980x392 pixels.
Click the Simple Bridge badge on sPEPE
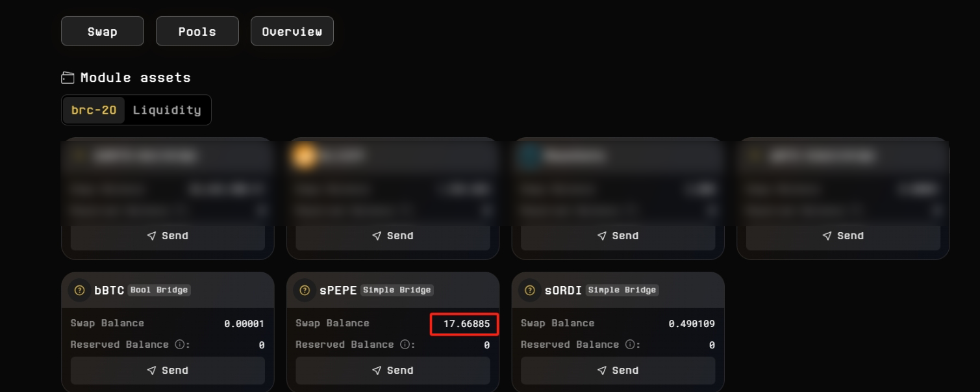point(397,290)
